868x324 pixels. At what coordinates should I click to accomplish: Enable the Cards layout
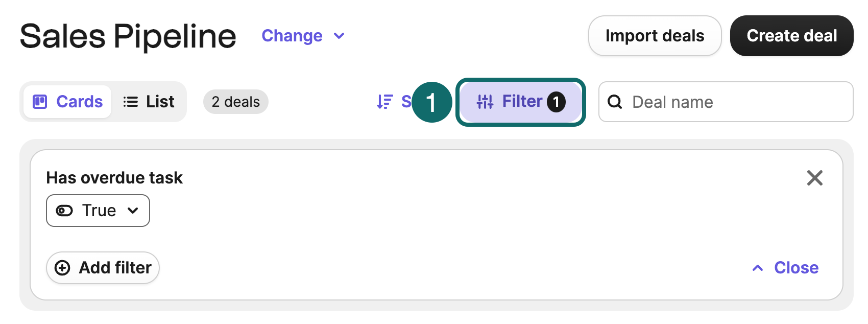(67, 101)
